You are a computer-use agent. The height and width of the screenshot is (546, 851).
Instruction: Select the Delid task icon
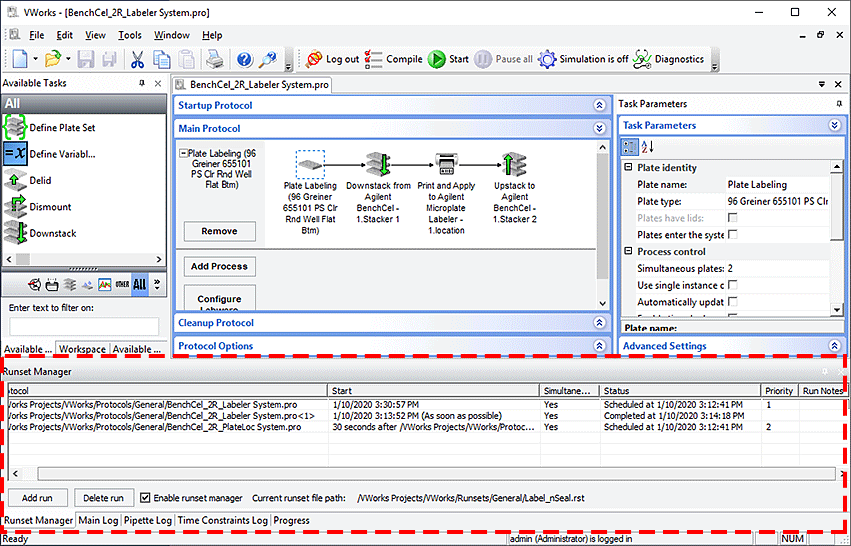tap(15, 180)
